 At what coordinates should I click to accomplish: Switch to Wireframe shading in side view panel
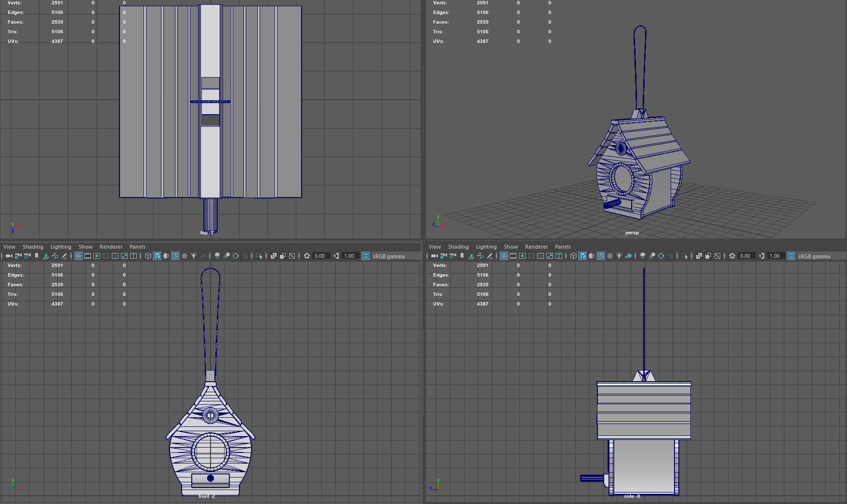(573, 256)
